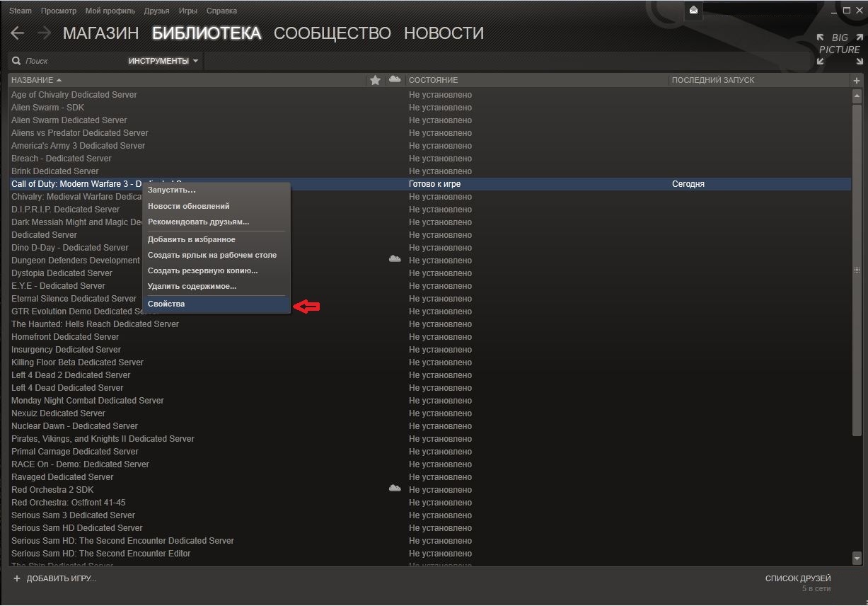This screenshot has height=606, width=868.
Task: Select Nuclear Dawn - Dedicated Server
Action: 74,426
